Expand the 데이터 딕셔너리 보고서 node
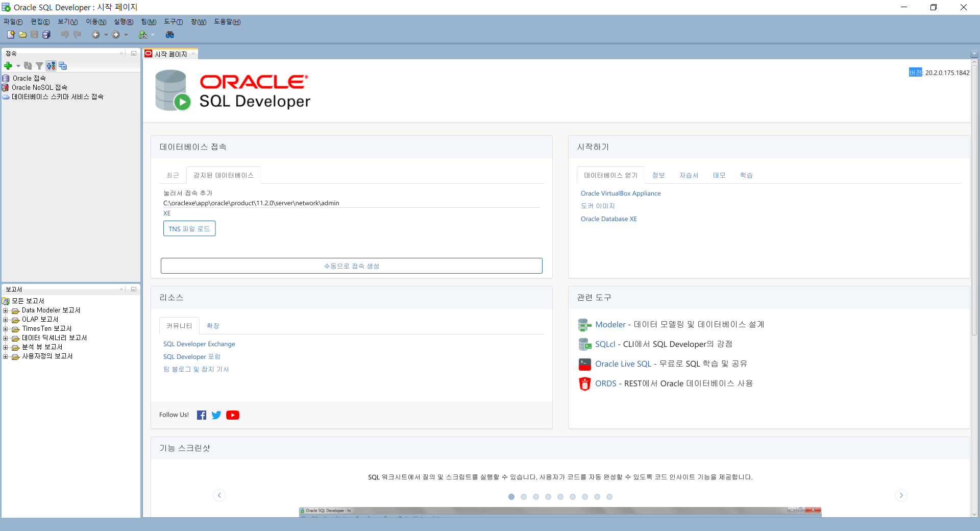Screen dimensions: 980x531 click(5, 338)
